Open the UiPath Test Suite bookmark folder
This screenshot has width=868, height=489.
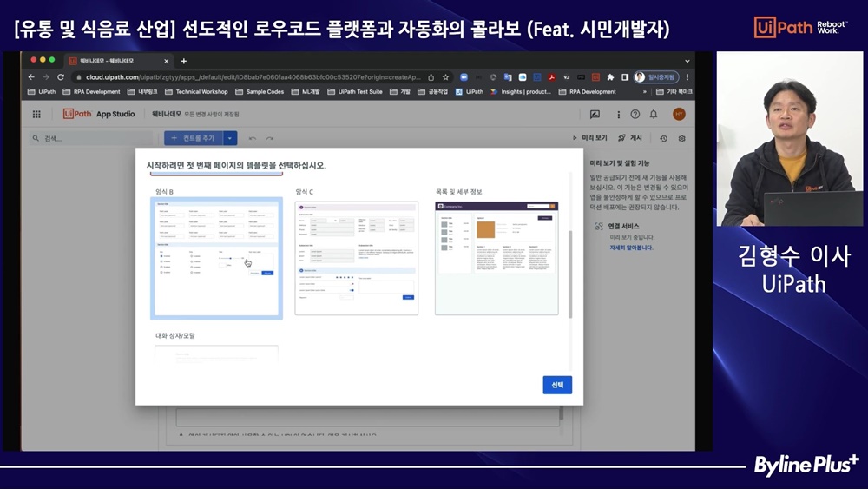coord(355,92)
